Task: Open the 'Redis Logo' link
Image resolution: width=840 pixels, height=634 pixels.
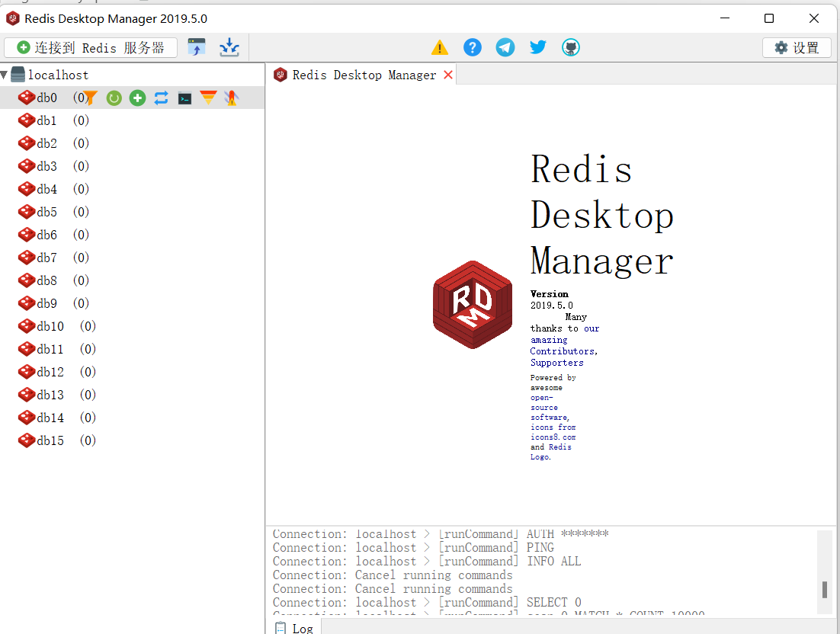Action: [x=550, y=452]
